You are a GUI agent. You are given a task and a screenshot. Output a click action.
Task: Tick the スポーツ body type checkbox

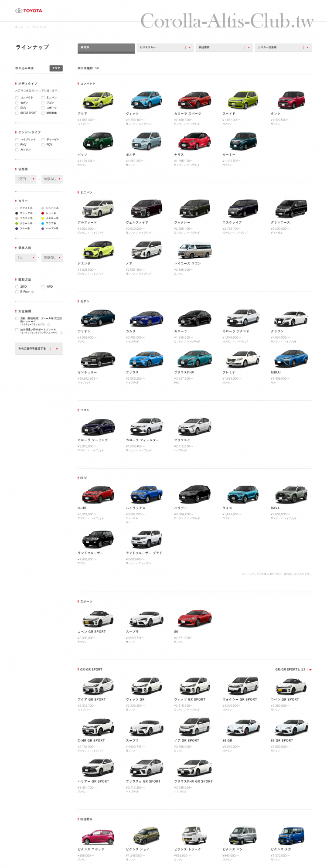(43, 108)
